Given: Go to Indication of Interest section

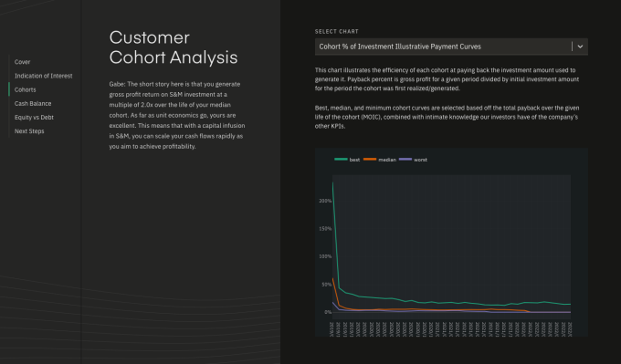Looking at the screenshot, I should (44, 76).
